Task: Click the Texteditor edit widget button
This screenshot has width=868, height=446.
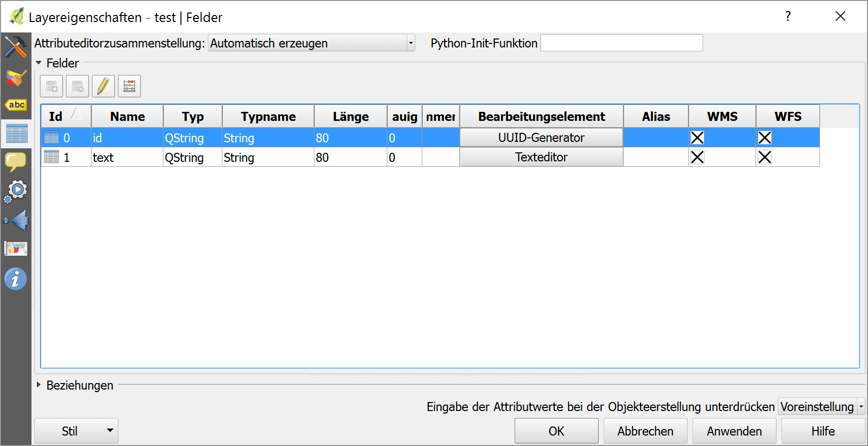Action: [x=541, y=157]
